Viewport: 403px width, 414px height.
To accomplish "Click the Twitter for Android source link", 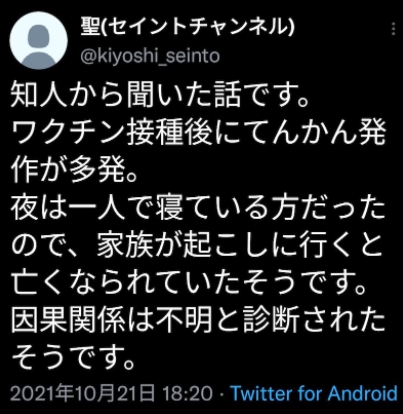I will pos(314,393).
